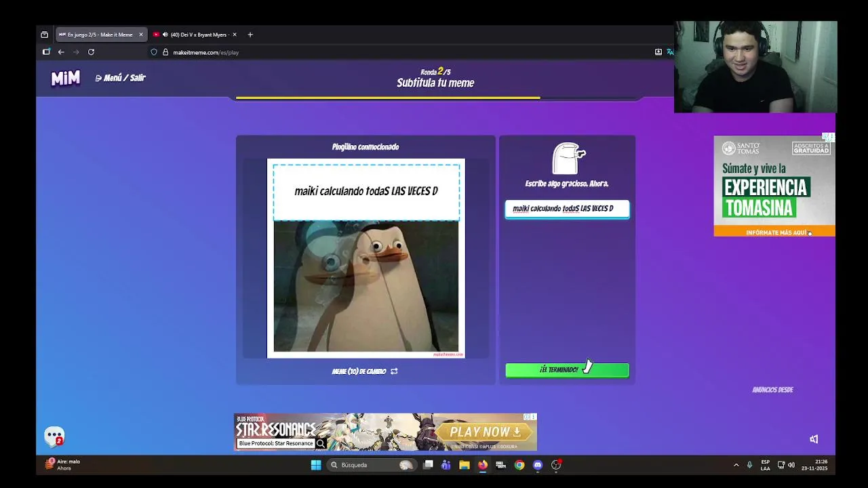Click the MiM logo
Screen dimensions: 868x488
pos(66,78)
